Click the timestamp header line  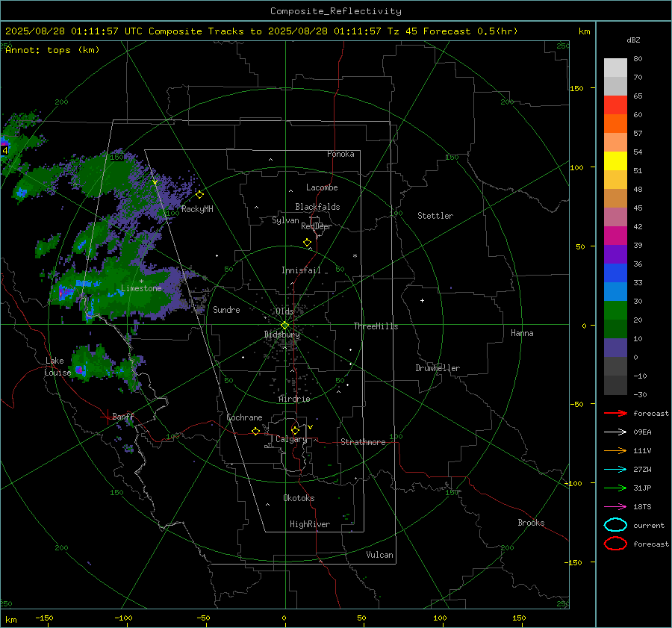tap(261, 31)
